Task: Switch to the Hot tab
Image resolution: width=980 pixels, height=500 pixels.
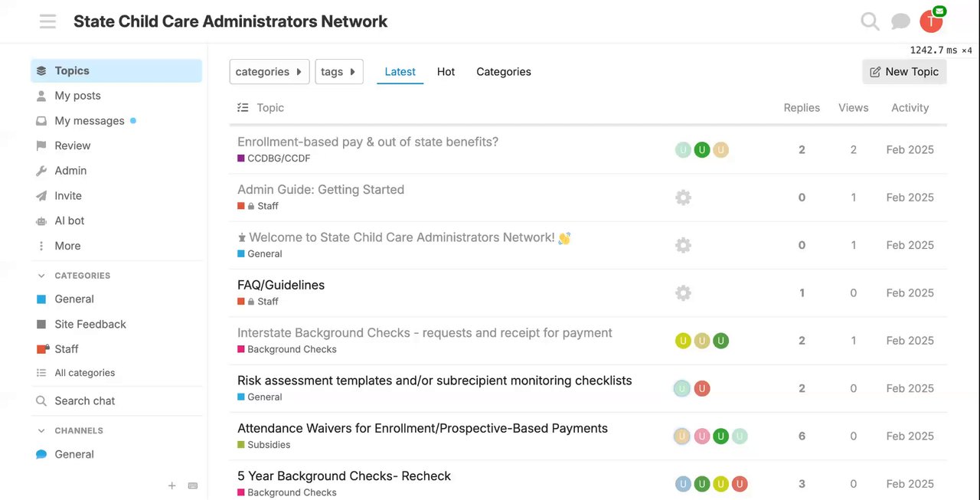Action: click(x=446, y=72)
